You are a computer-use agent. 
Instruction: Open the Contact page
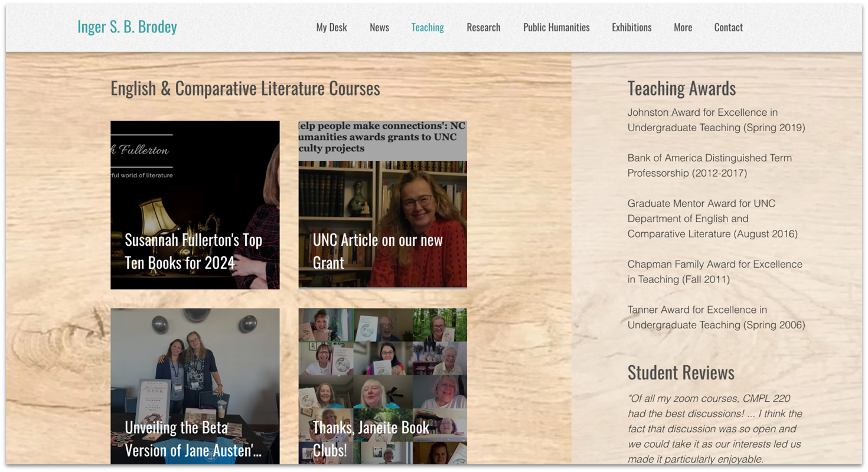pos(728,27)
